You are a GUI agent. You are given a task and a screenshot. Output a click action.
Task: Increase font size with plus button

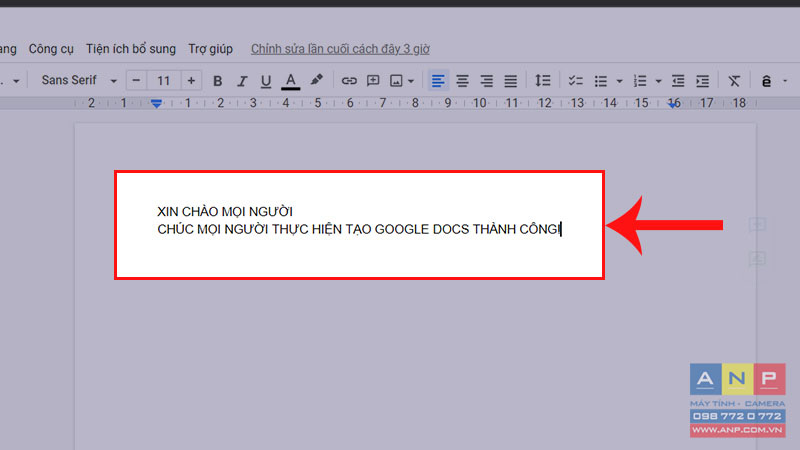(x=191, y=81)
